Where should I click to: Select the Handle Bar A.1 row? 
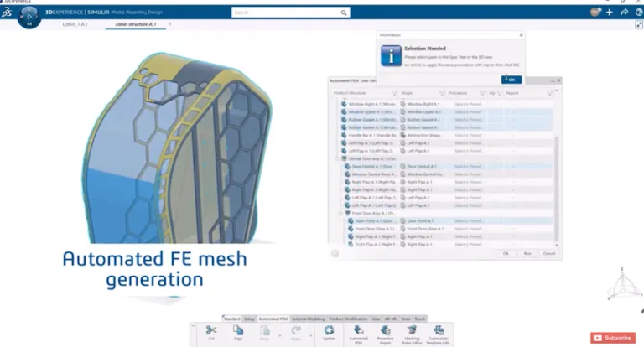(x=444, y=135)
